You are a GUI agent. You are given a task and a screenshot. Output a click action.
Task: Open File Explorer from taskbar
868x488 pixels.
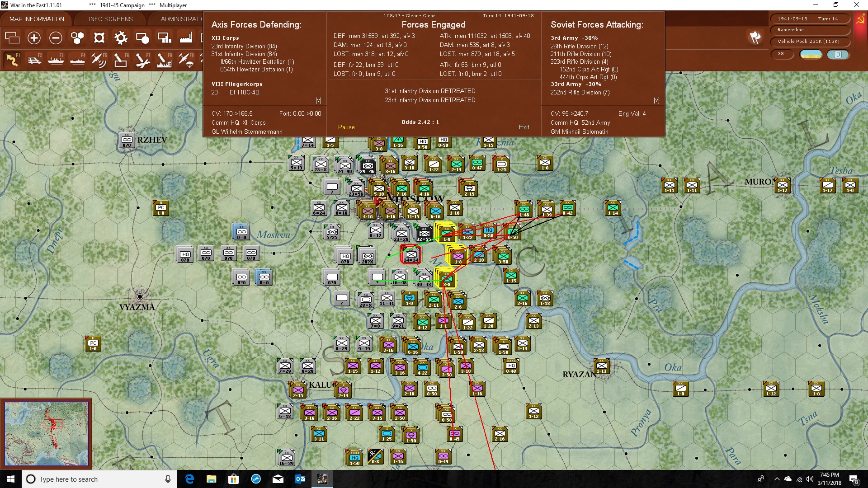click(211, 479)
